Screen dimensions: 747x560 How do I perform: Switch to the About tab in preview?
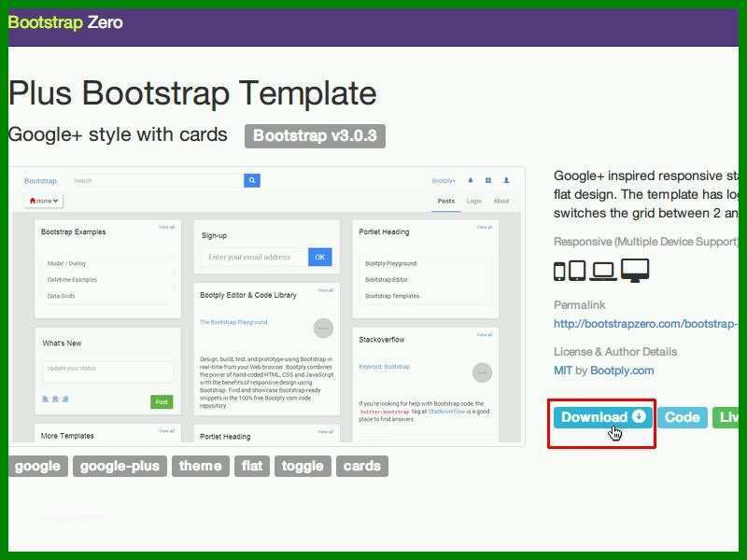(501, 201)
